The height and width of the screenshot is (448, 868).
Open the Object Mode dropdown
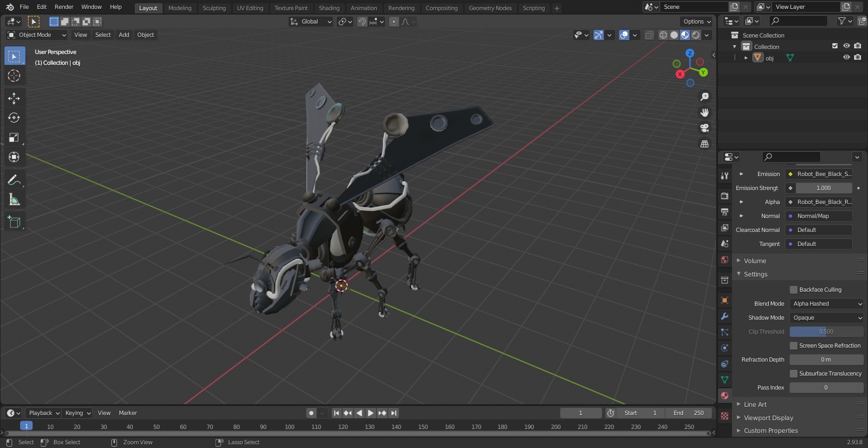37,35
